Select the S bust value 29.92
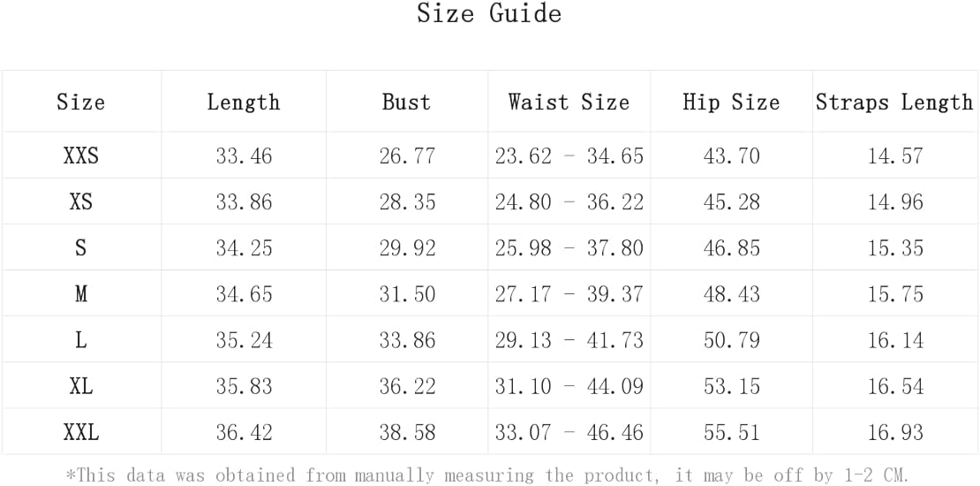Screen dimensions: 980x486 coord(407,248)
